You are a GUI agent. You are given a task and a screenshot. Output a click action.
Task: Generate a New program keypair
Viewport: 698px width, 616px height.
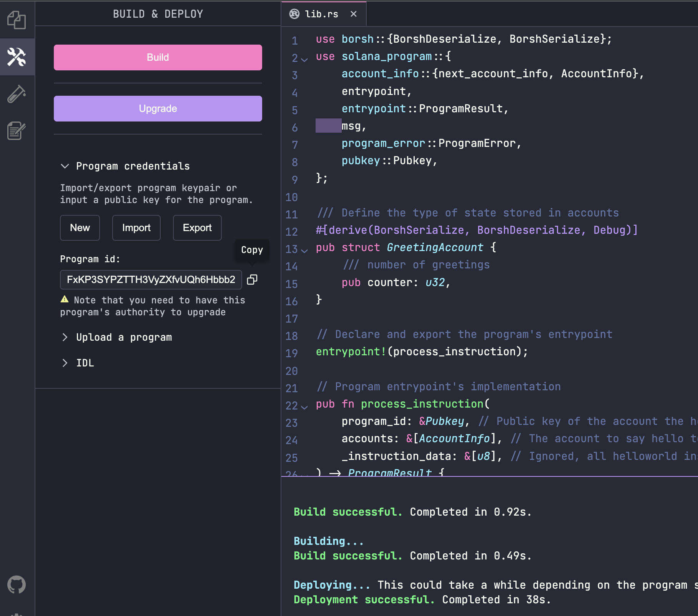[80, 228]
